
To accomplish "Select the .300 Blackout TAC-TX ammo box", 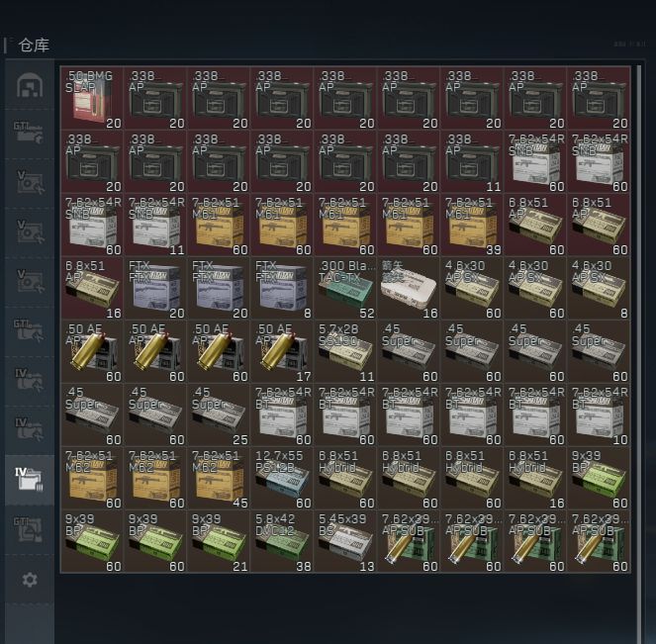I will coord(345,288).
